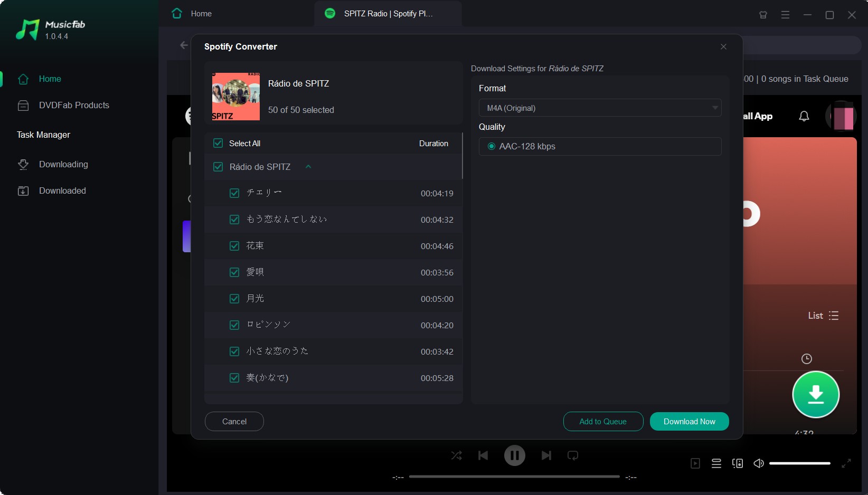Click the green download circle button

point(816,394)
